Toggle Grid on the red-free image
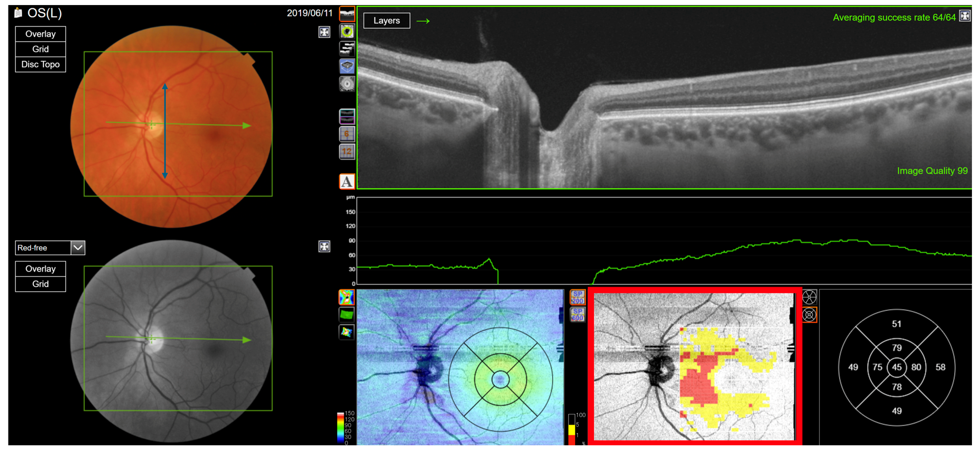Image resolution: width=980 pixels, height=452 pixels. [x=40, y=284]
